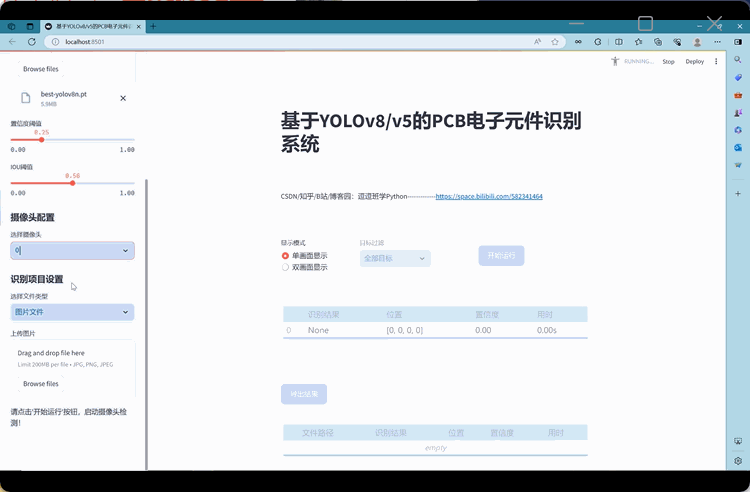Open the sidebar Outlook icon

pos(738,148)
